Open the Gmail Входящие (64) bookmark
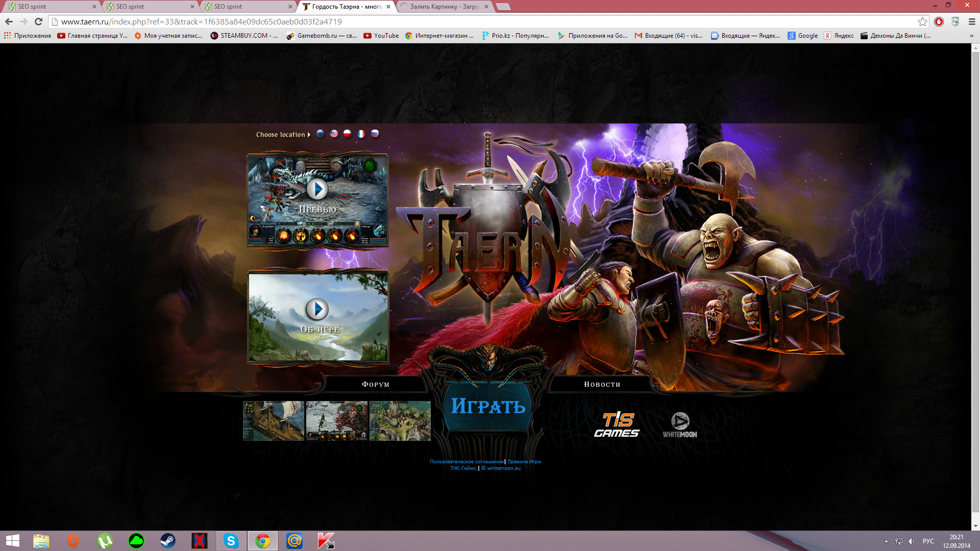 coord(669,36)
